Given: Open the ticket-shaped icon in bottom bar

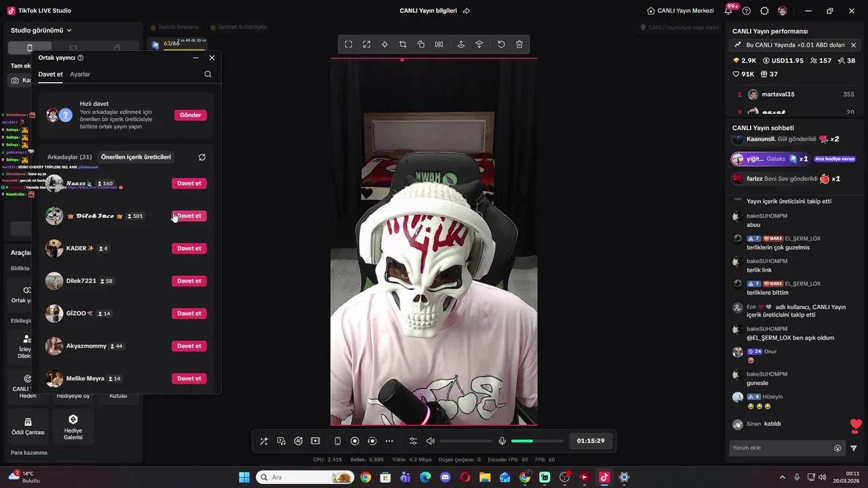Looking at the screenshot, I should pyautogui.click(x=315, y=441).
